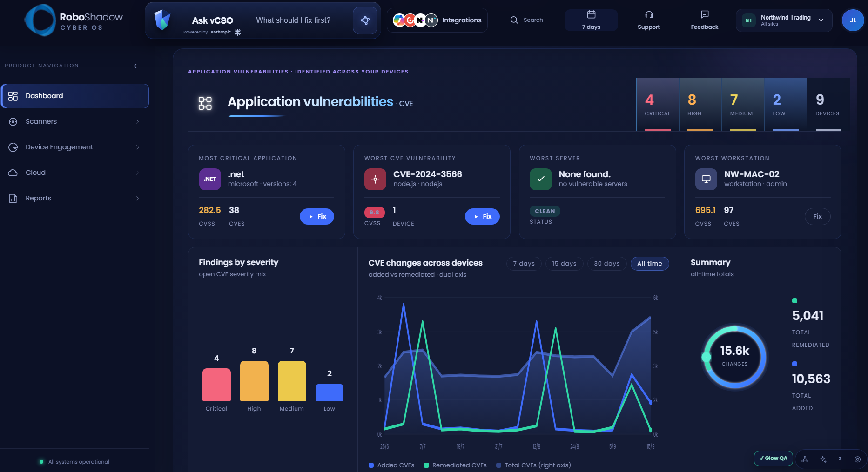
Task: Click the Cloud icon in the sidebar
Action: click(13, 173)
